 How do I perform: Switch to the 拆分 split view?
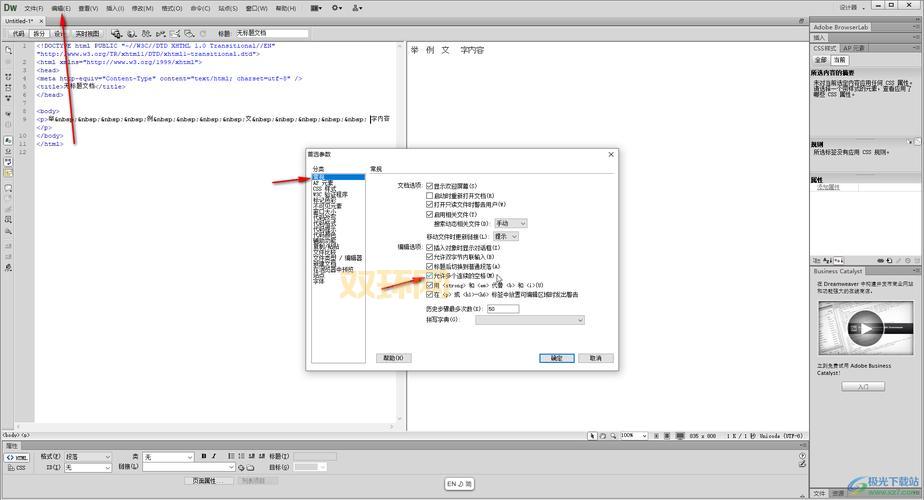point(39,33)
